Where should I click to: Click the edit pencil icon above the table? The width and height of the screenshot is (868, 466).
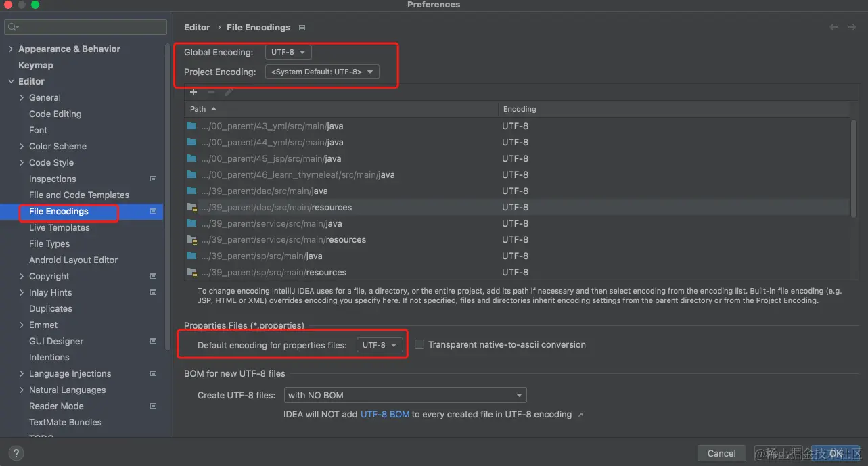[x=229, y=92]
